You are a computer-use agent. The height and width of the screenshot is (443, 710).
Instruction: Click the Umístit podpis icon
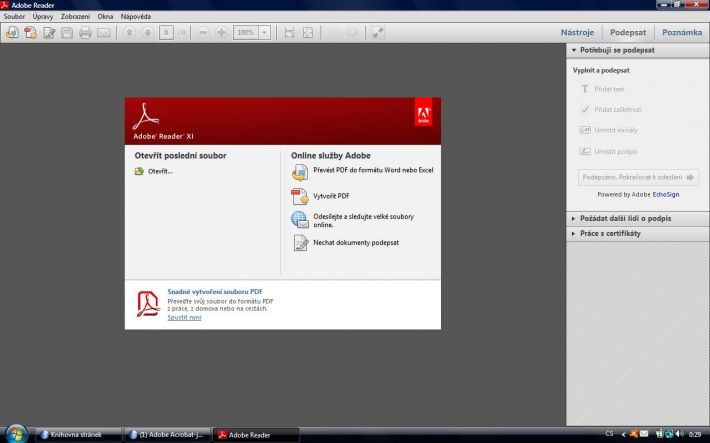point(585,151)
